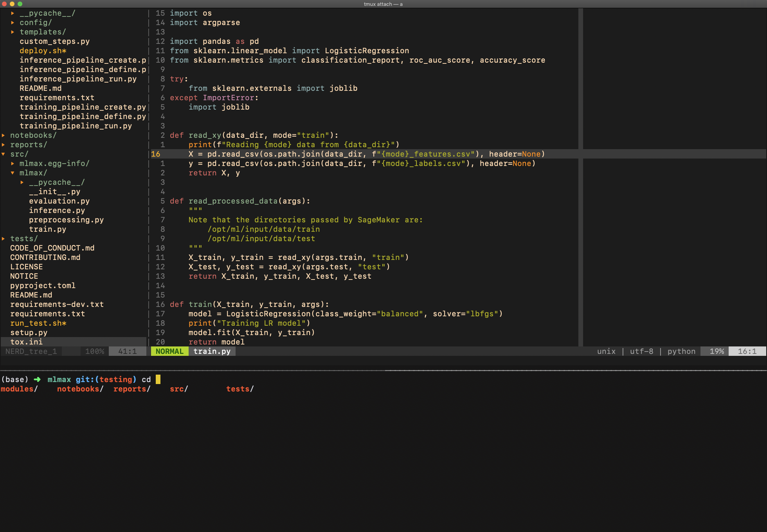Viewport: 767px width, 532px height.
Task: Expand the notebooks/ folder arrow
Action: click(x=3, y=135)
